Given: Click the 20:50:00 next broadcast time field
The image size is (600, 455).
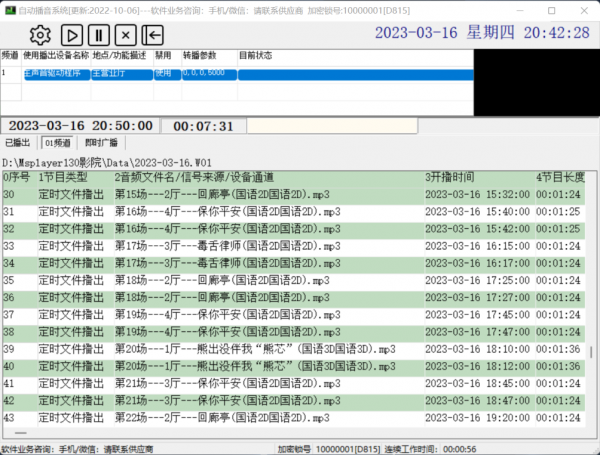Looking at the screenshot, I should point(80,126).
